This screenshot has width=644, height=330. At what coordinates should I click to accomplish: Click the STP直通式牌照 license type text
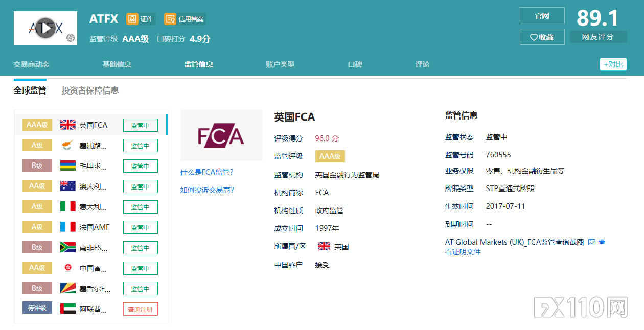(510, 188)
